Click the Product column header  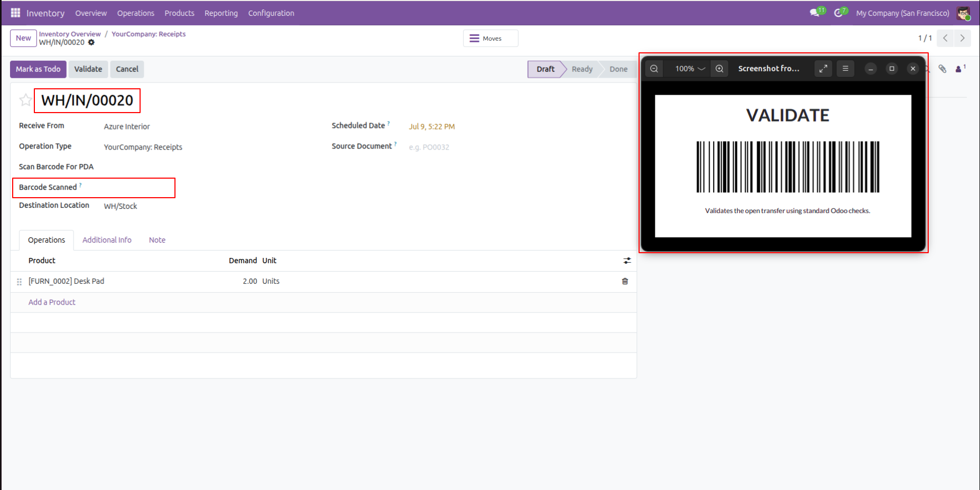[42, 261]
